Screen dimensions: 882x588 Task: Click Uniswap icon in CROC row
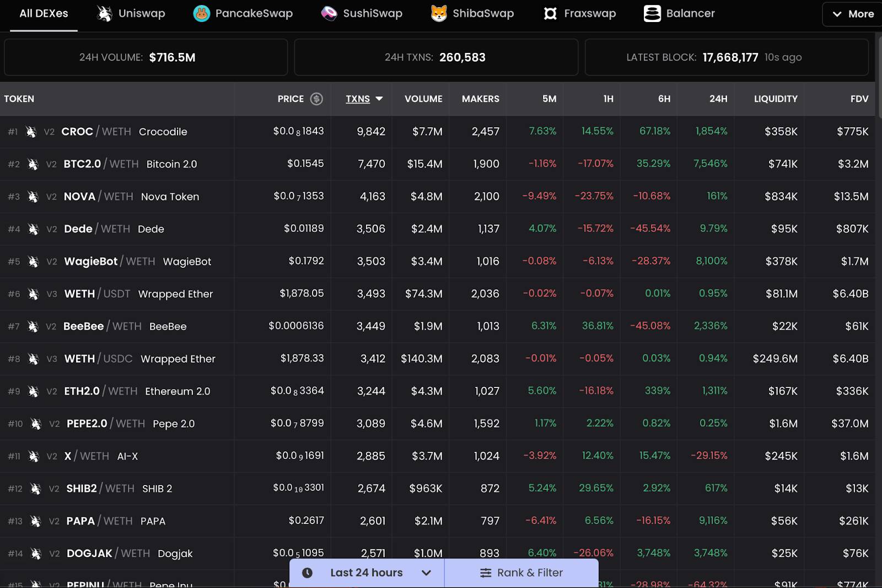coord(31,132)
